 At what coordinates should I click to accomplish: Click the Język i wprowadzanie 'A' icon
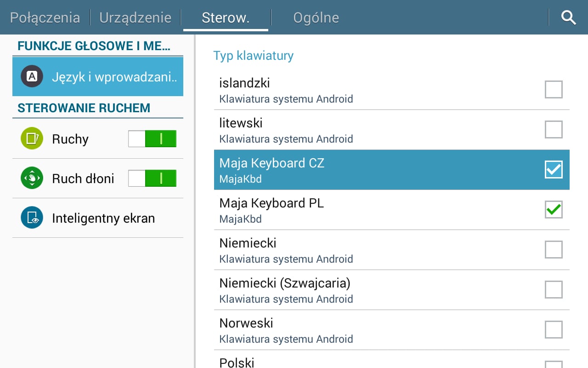point(32,76)
